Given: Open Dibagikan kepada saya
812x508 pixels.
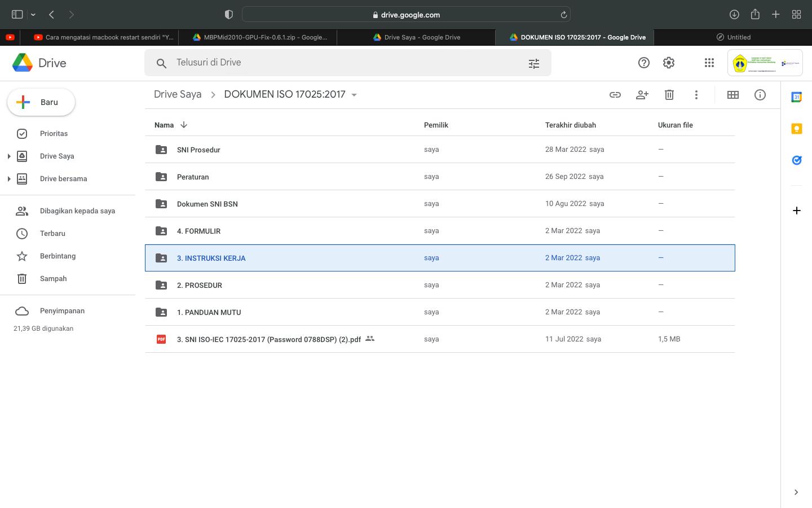Looking at the screenshot, I should 77,211.
